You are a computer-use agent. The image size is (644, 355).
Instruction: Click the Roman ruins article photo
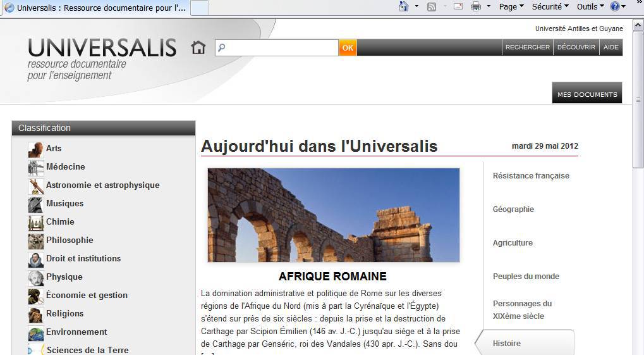pyautogui.click(x=334, y=215)
